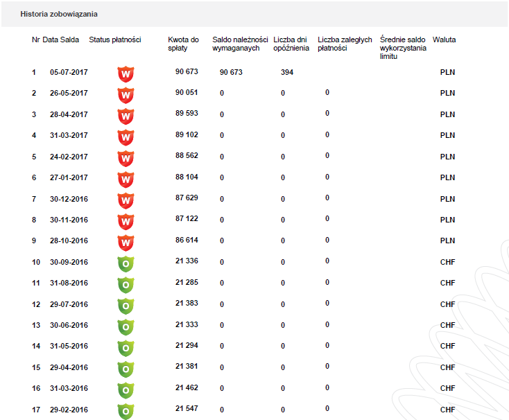Click the green O shield for 31-03-2016
The height and width of the screenshot is (420, 509).
click(x=126, y=390)
